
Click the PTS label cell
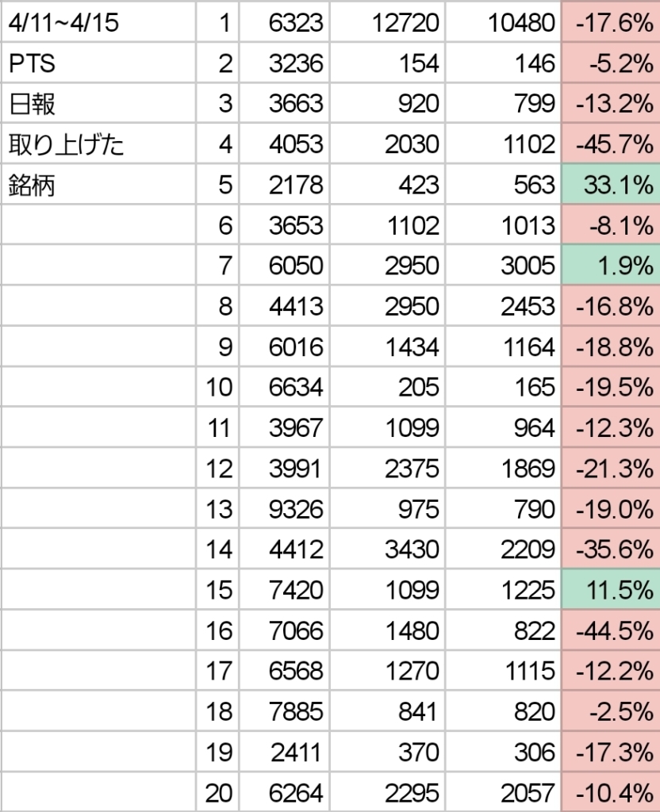click(98, 63)
